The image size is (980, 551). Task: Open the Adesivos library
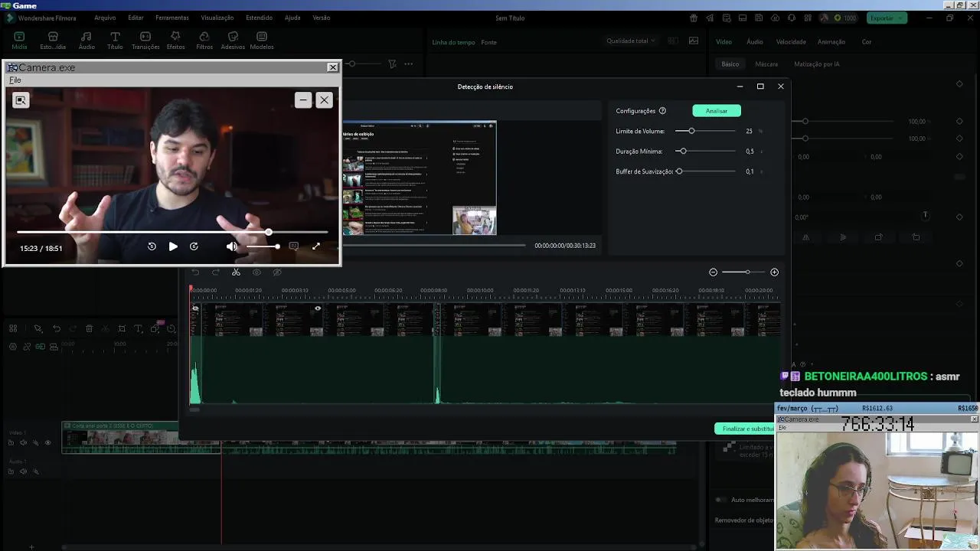(x=233, y=41)
